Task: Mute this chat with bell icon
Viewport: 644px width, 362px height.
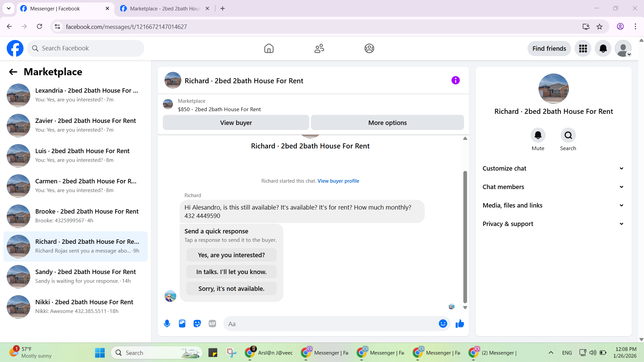Action: (x=538, y=135)
